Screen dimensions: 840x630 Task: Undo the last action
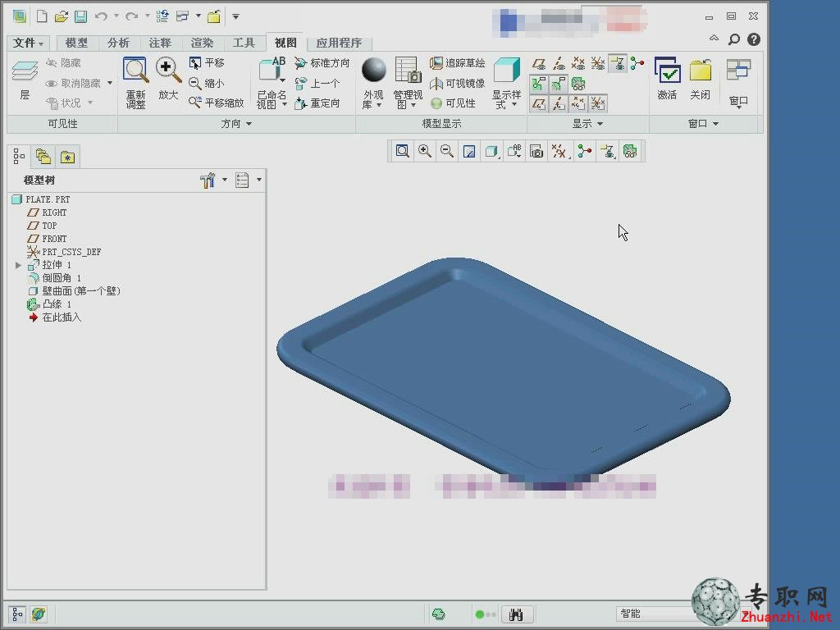pyautogui.click(x=101, y=16)
